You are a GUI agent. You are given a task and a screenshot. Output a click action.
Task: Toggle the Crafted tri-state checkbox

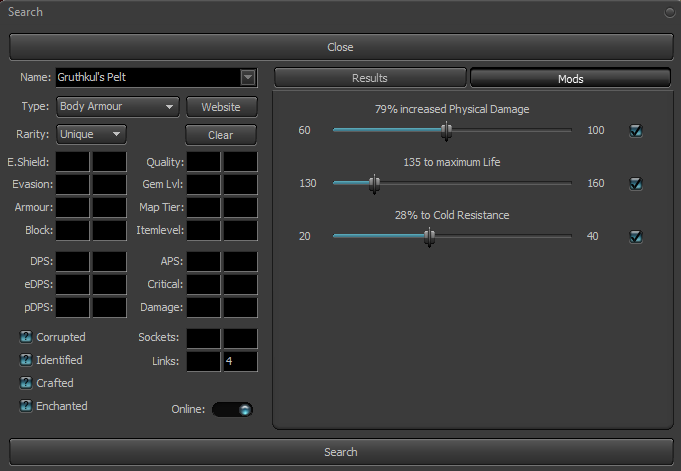pos(26,383)
